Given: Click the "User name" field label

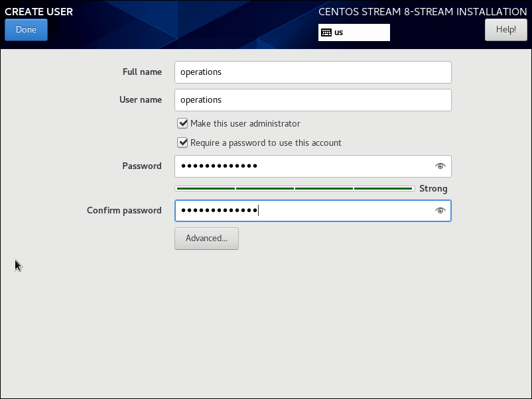Looking at the screenshot, I should click(x=140, y=100).
